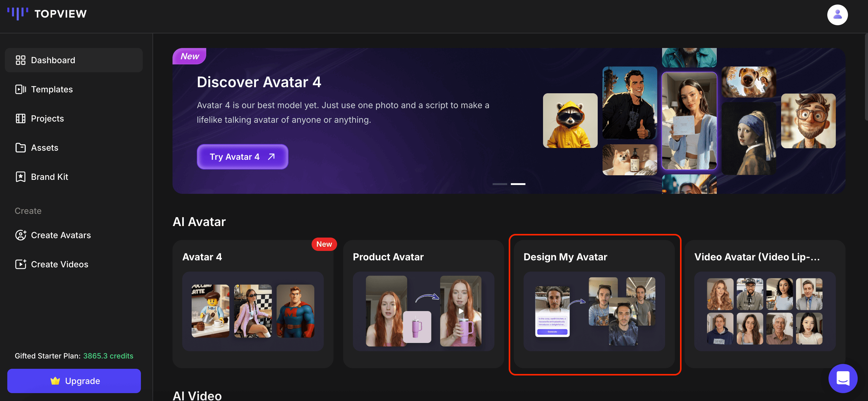The image size is (868, 401).
Task: Select the Templates icon in the sidebar
Action: (x=21, y=89)
